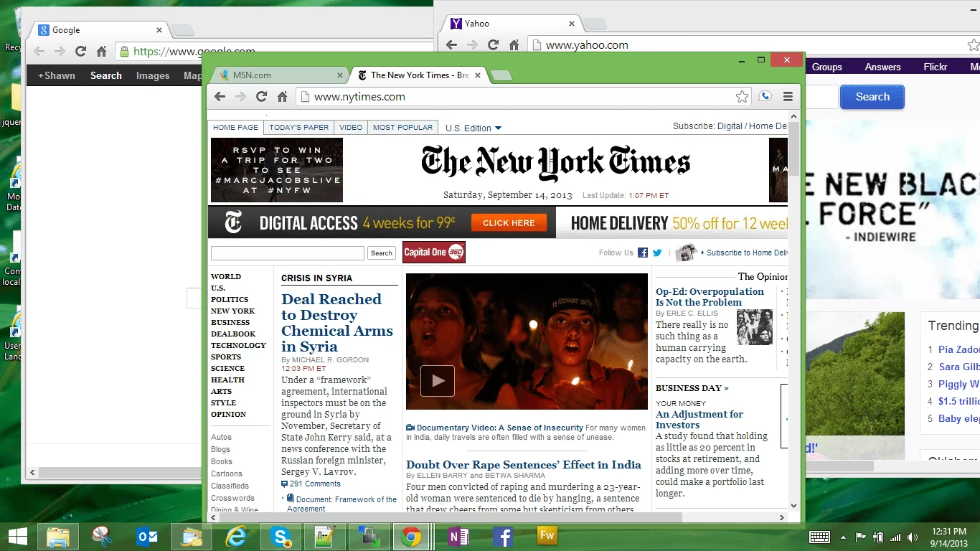Click the WORLD section in the left navigation
This screenshot has height=551, width=980.
[226, 276]
